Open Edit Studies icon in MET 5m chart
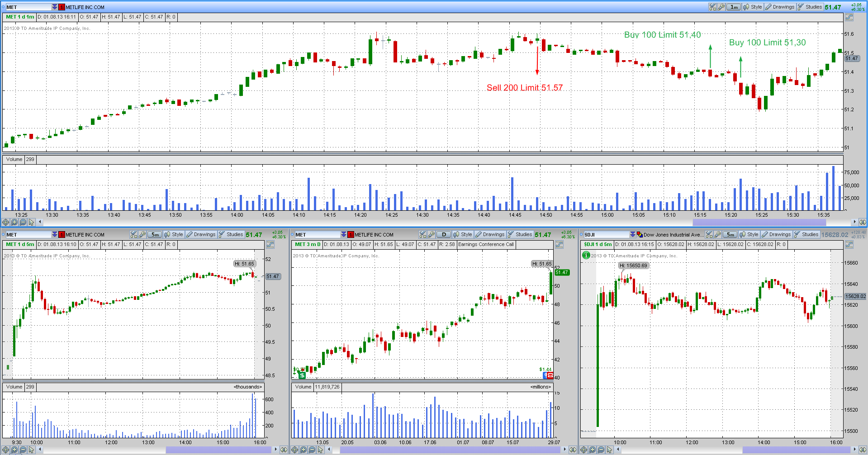The image size is (868, 455). coord(133,234)
